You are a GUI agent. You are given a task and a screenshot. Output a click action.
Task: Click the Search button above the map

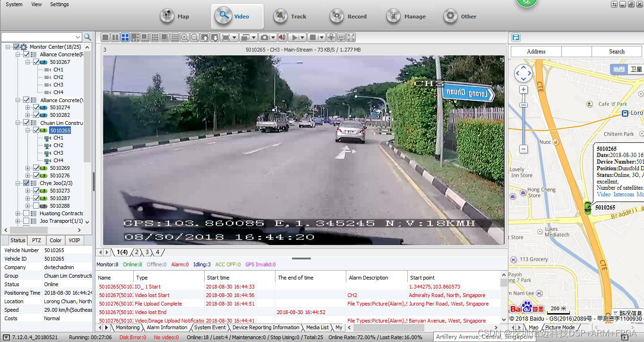click(x=616, y=52)
